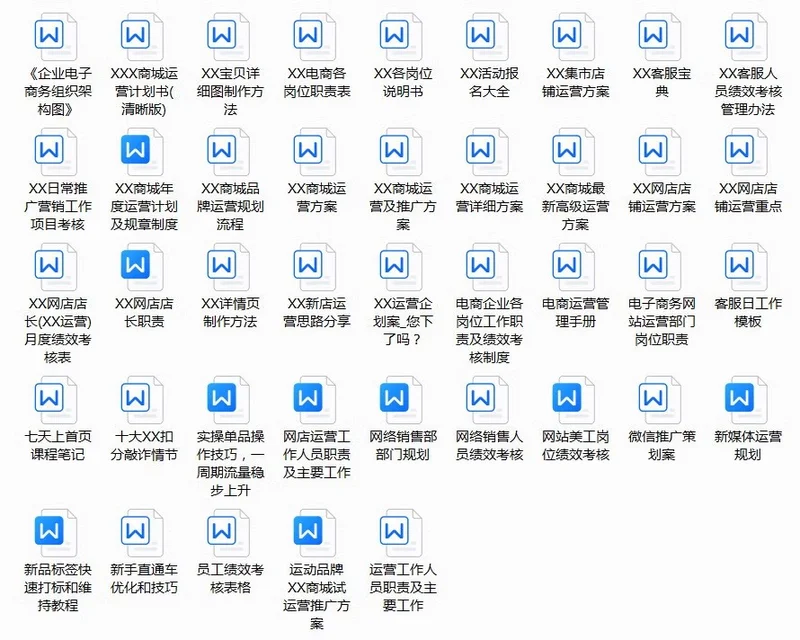Select the XX宝贝详细图制作方法 document icon
Screen dimensions: 800x640
(x=228, y=37)
